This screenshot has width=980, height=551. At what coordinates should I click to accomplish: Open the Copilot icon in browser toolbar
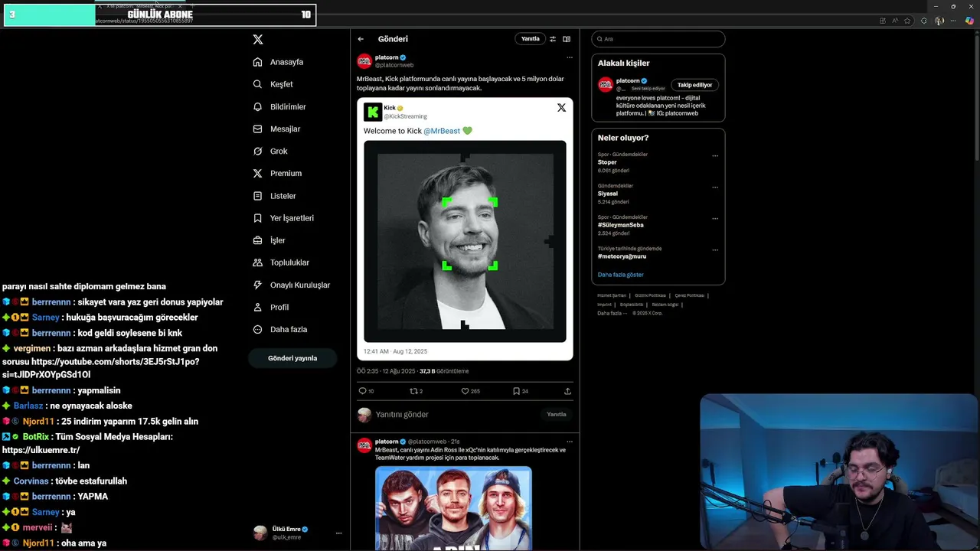[969, 21]
